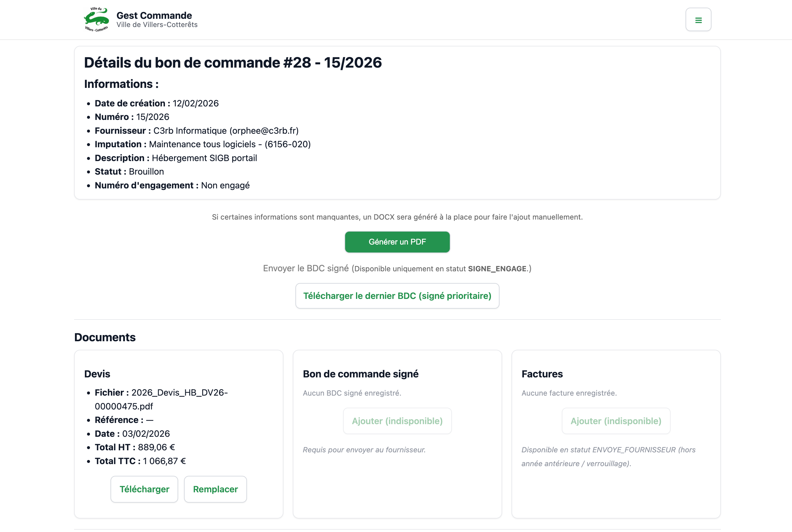
Task: Click the Total TTC amount 1 066,87 €
Action: tap(164, 461)
